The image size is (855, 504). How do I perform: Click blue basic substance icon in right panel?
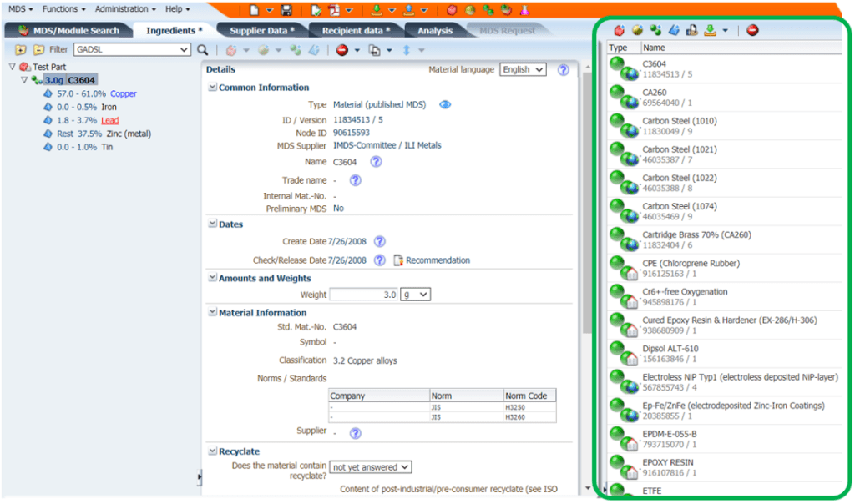tap(674, 31)
